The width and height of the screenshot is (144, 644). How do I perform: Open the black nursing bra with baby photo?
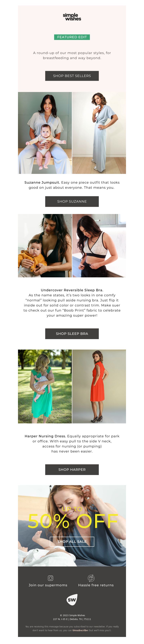(x=45, y=245)
